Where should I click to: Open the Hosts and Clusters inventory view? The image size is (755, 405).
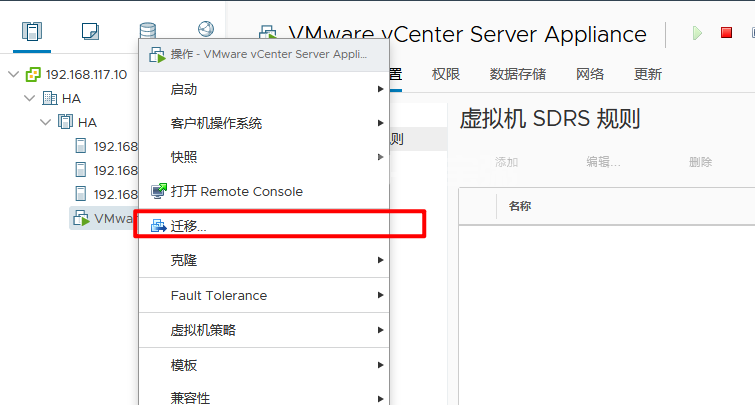click(x=31, y=31)
